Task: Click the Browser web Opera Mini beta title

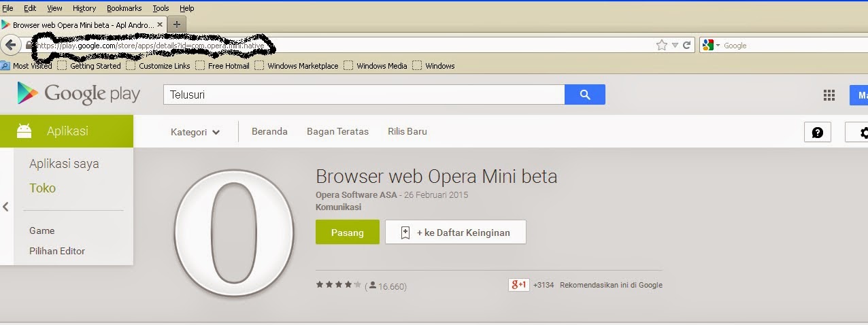Action: [437, 177]
